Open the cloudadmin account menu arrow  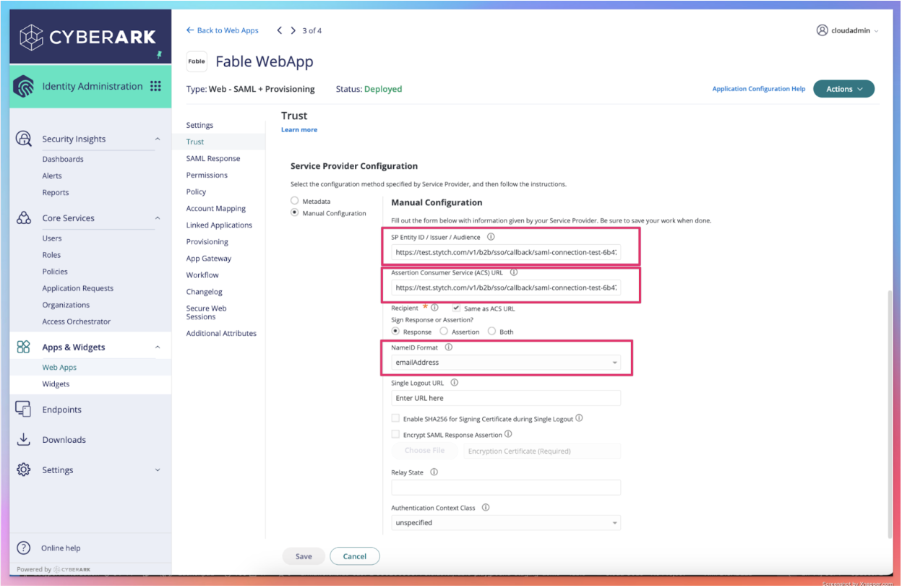[x=877, y=31]
